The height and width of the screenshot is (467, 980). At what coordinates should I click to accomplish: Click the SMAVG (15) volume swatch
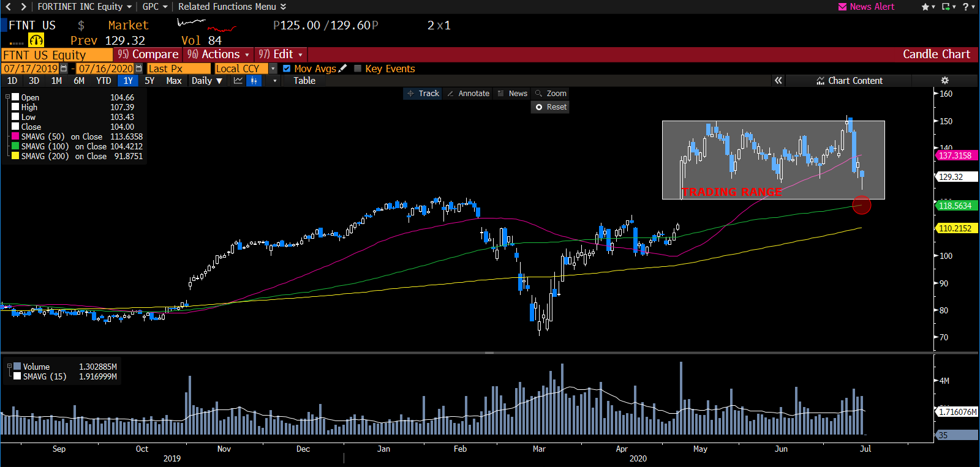(17, 376)
